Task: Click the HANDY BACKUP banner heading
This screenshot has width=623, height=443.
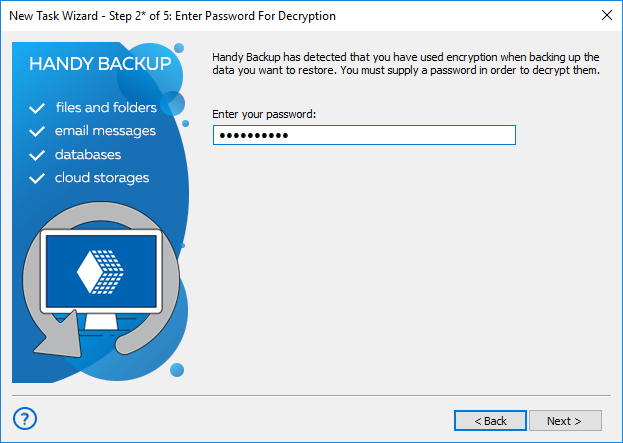Action: pyautogui.click(x=99, y=65)
